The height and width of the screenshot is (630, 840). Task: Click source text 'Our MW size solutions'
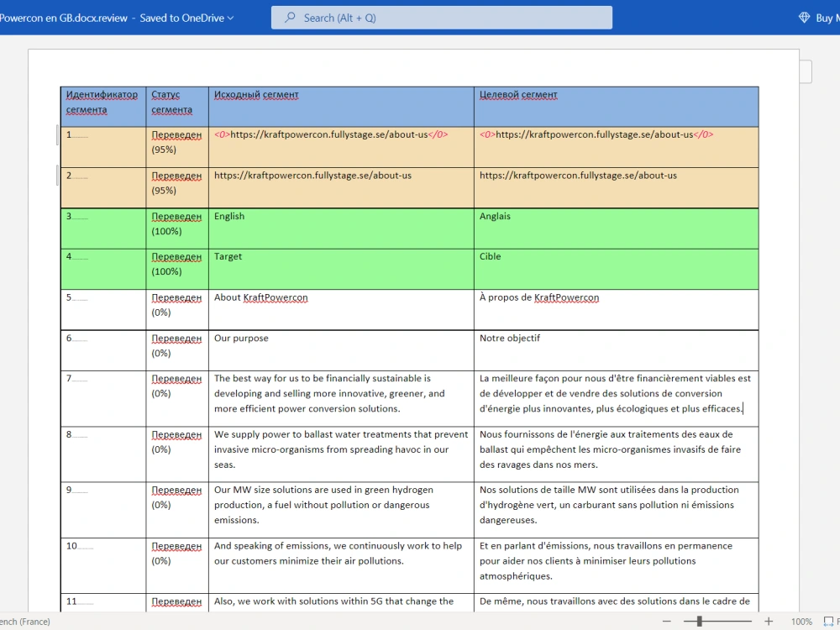(x=261, y=490)
